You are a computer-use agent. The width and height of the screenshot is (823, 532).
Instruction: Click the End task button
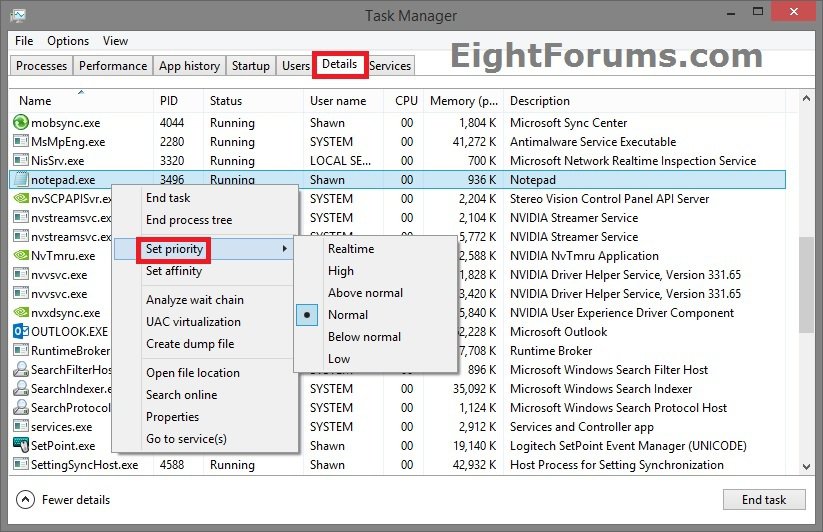(764, 500)
